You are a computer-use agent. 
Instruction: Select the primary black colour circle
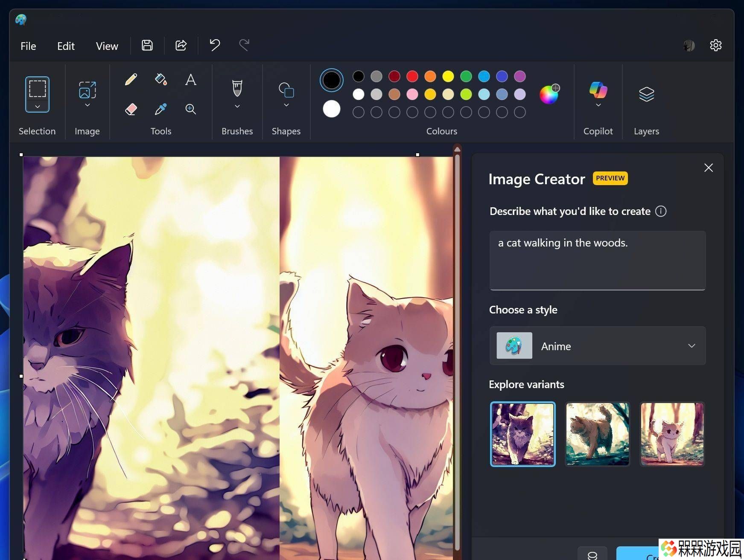[332, 80]
